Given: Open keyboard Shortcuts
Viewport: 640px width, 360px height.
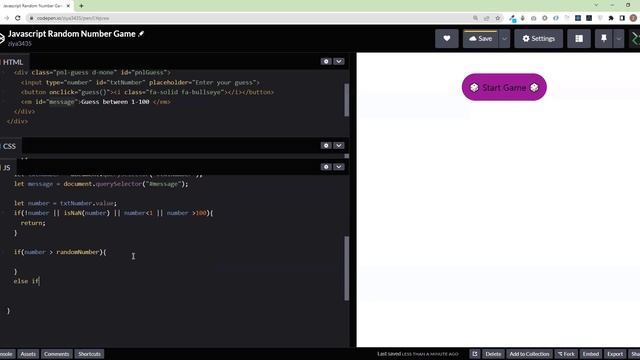Looking at the screenshot, I should click(x=89, y=354).
